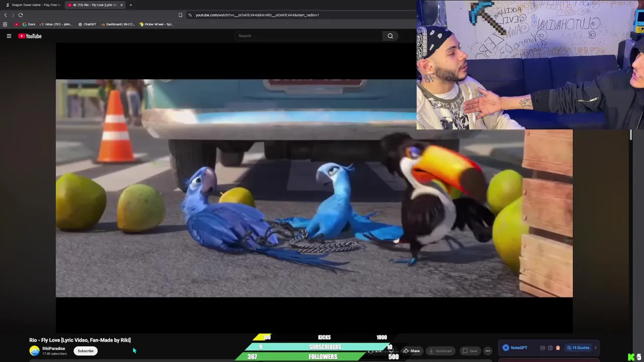This screenshot has height=362, width=644.
Task: Mute the Rio tab via speaker icon
Action: pyautogui.click(x=75, y=5)
